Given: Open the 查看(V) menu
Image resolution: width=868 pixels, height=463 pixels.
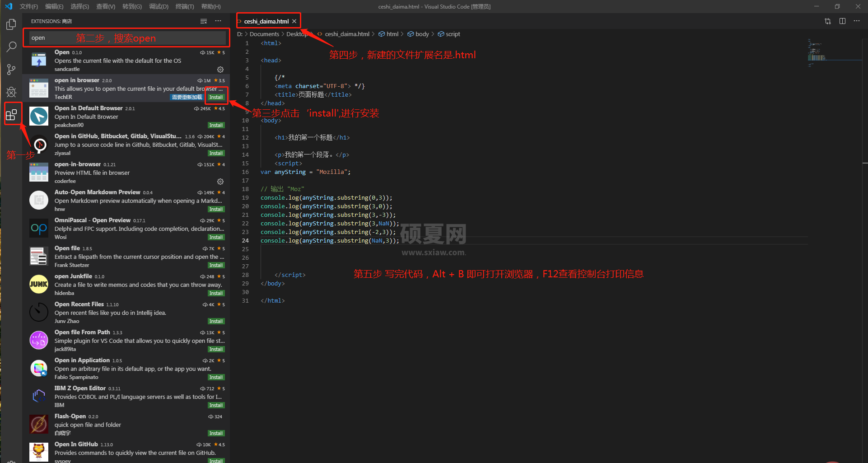Looking at the screenshot, I should (106, 6).
